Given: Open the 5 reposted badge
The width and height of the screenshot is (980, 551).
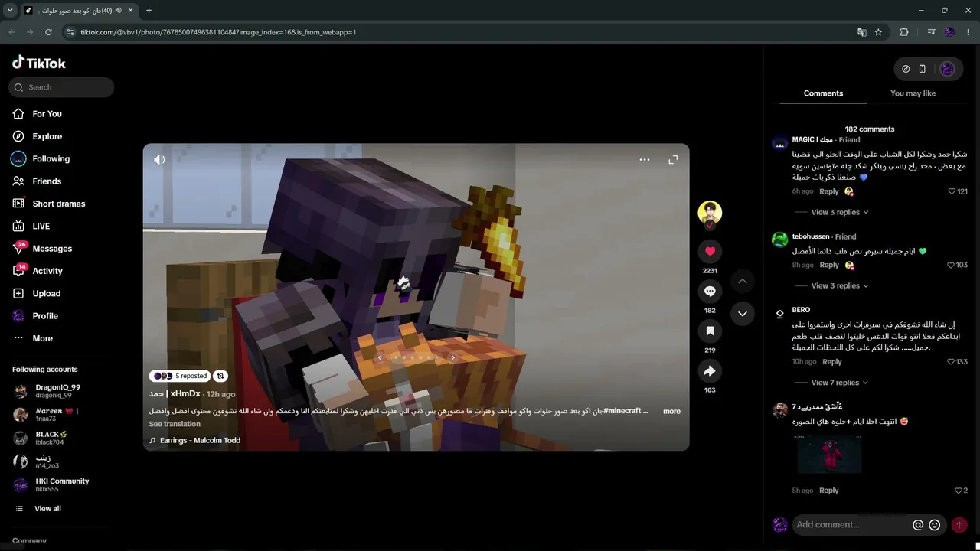Looking at the screenshot, I should point(180,376).
